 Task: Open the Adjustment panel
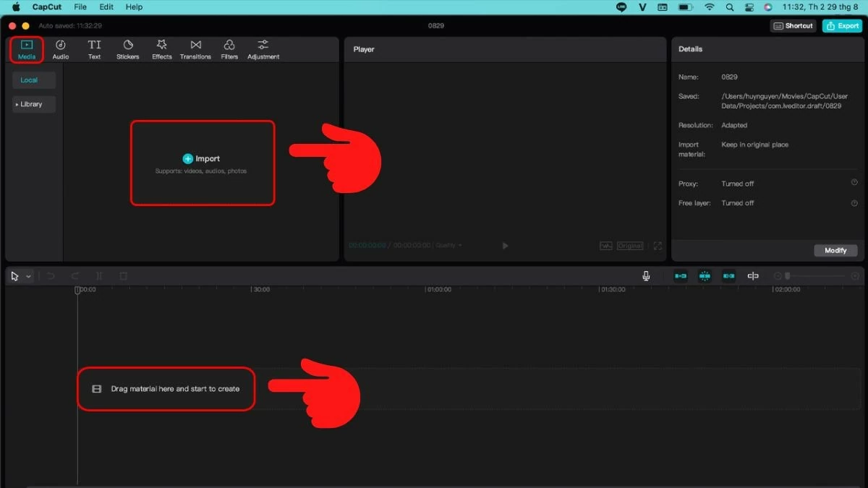(263, 49)
